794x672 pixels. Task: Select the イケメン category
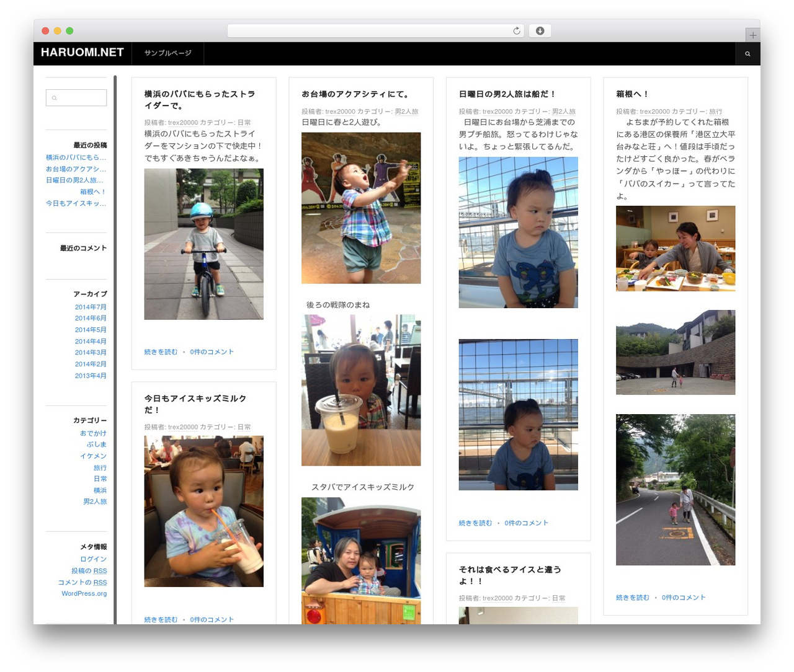[93, 456]
